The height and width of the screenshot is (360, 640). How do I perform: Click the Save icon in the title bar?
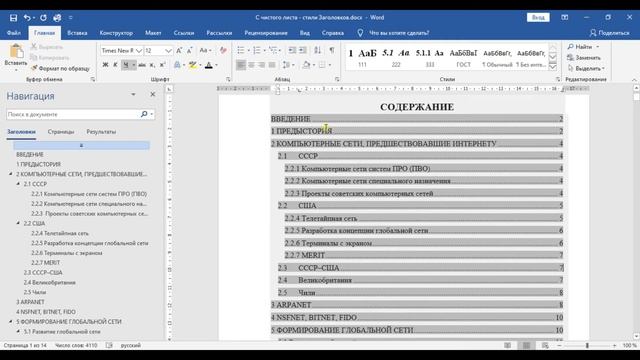click(x=13, y=18)
